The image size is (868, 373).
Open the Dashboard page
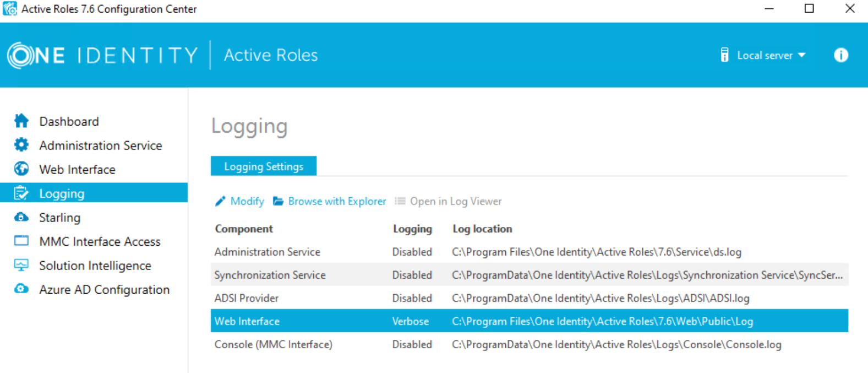[69, 121]
